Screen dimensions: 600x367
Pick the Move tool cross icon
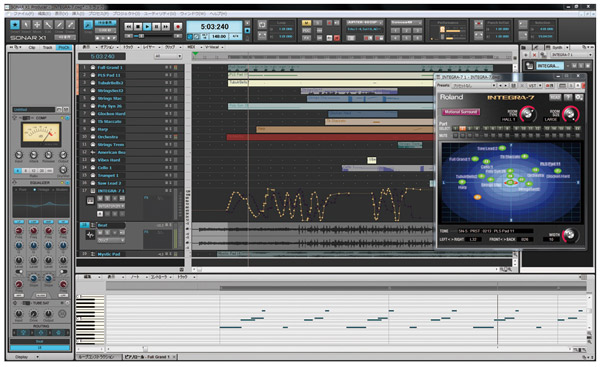click(x=37, y=25)
